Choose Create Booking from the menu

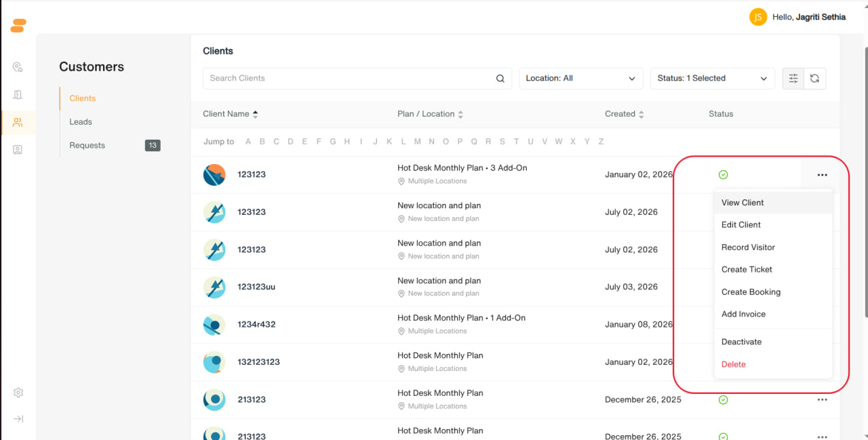tap(751, 292)
